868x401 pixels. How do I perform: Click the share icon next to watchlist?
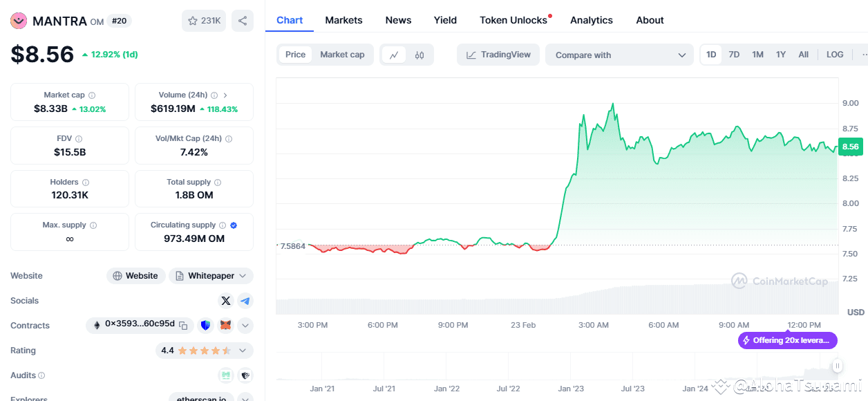tap(242, 20)
